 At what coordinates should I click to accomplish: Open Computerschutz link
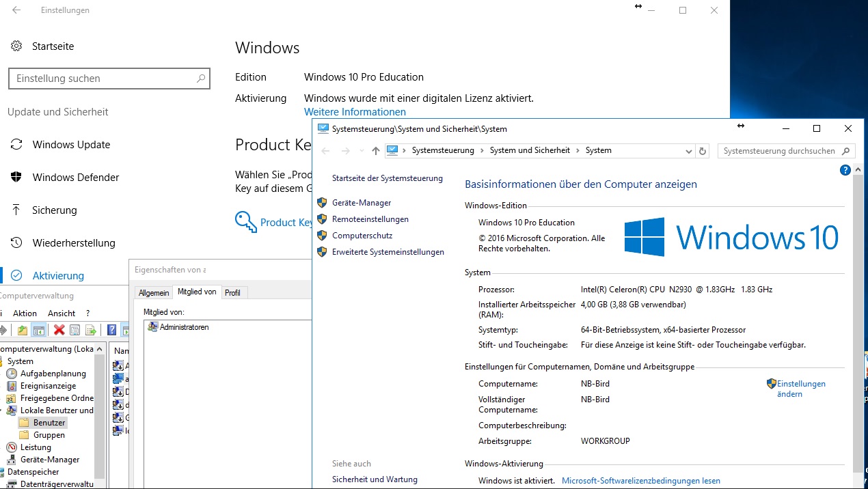(x=362, y=236)
